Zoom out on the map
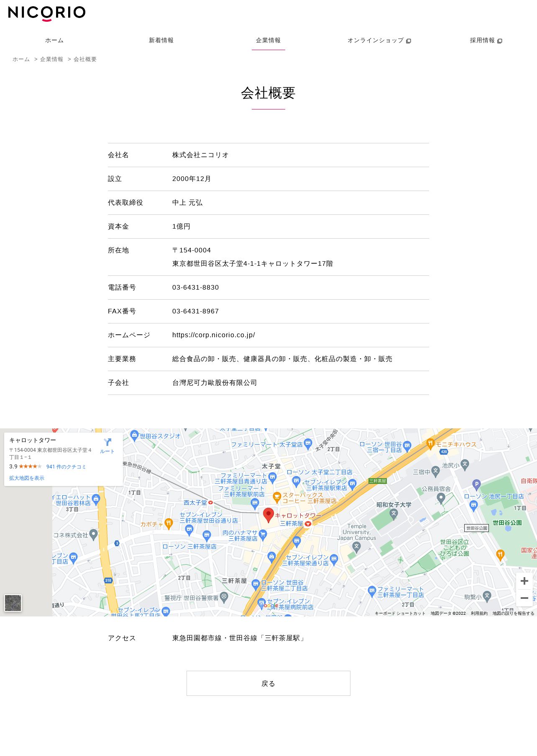 524,598
